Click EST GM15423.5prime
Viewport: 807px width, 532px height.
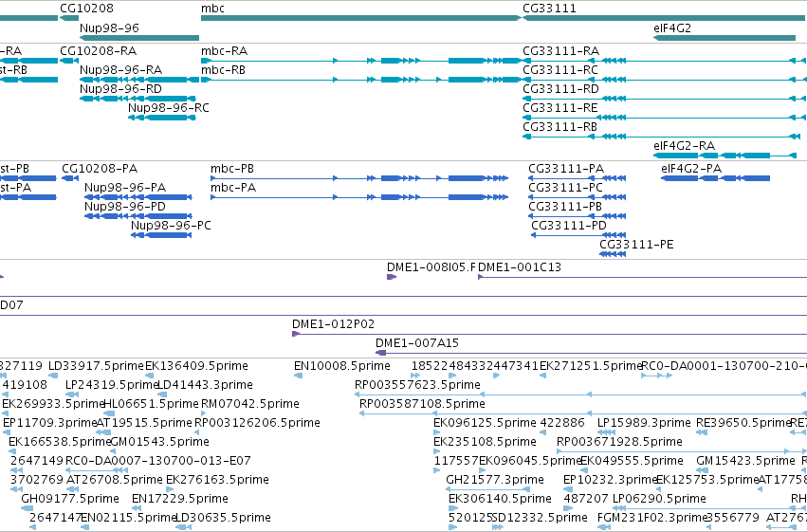tap(745, 462)
